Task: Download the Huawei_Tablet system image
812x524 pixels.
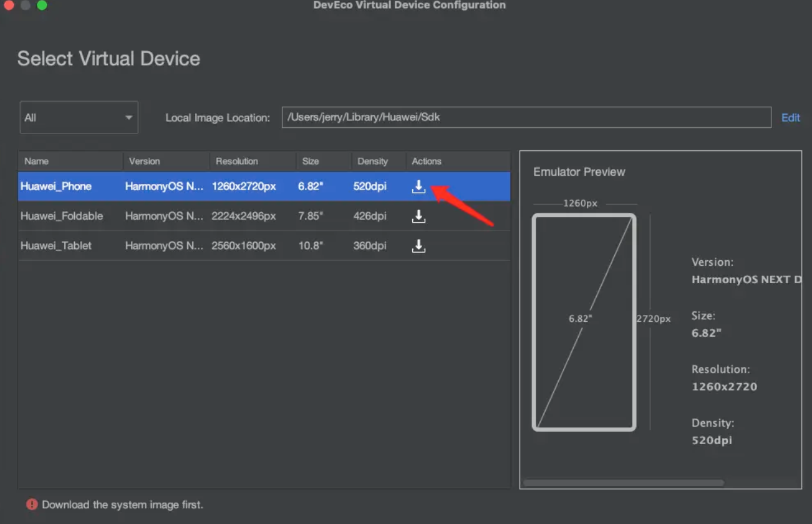Action: click(418, 246)
